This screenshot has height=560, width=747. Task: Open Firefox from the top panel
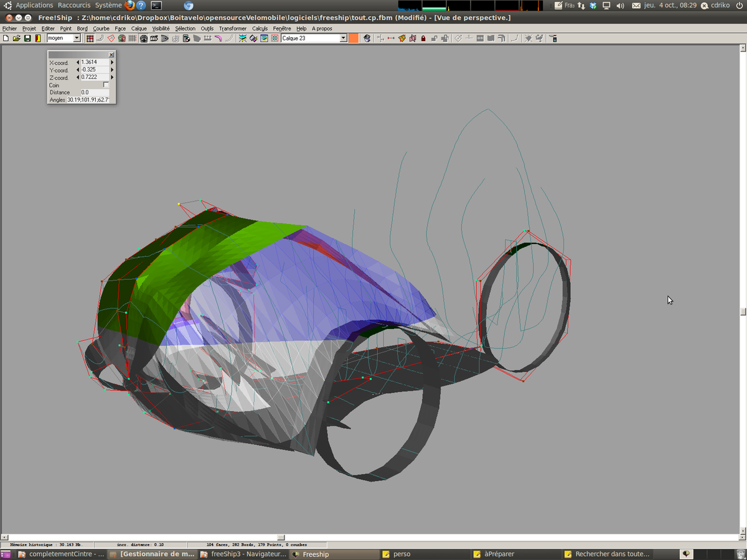click(129, 6)
